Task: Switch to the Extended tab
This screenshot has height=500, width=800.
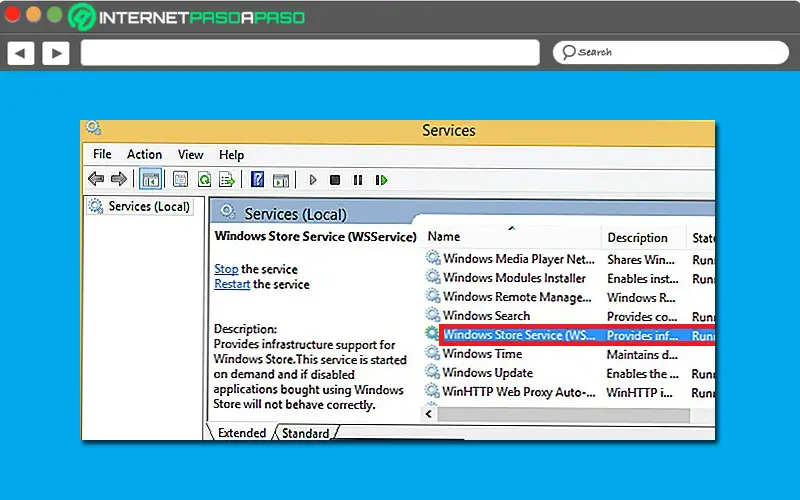Action: click(241, 433)
